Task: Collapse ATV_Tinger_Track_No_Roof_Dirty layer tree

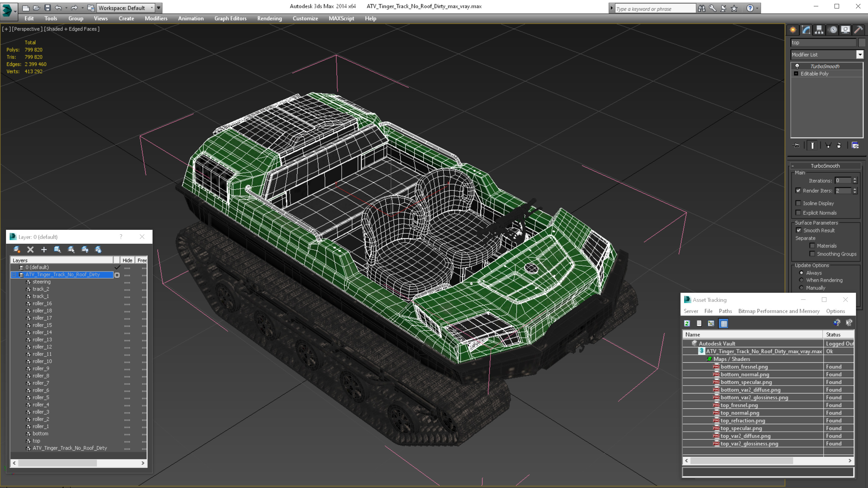Action: click(x=14, y=275)
